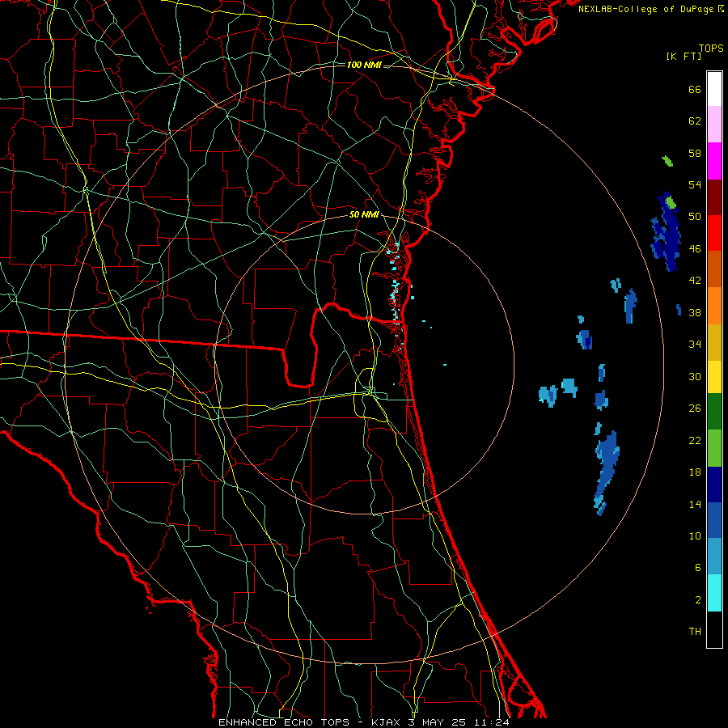Click the legend value "54"

[695, 184]
